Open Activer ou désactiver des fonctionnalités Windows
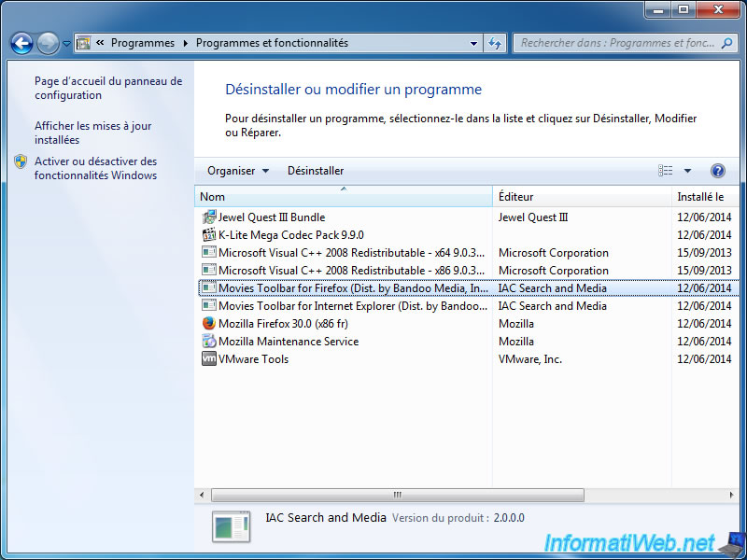747x560 pixels. coord(95,168)
